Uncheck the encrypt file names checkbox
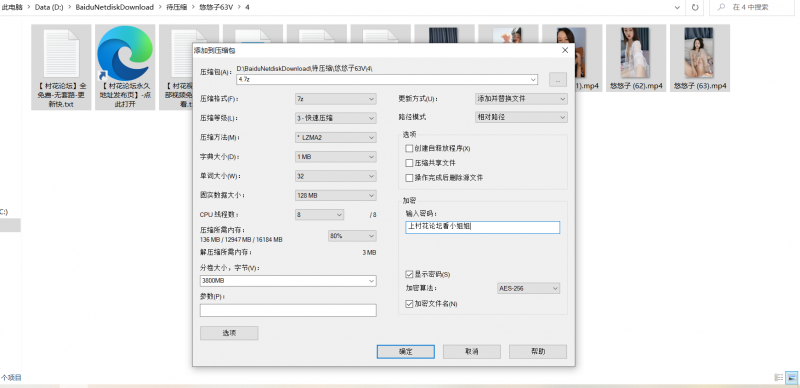The width and height of the screenshot is (800, 388). pyautogui.click(x=409, y=304)
